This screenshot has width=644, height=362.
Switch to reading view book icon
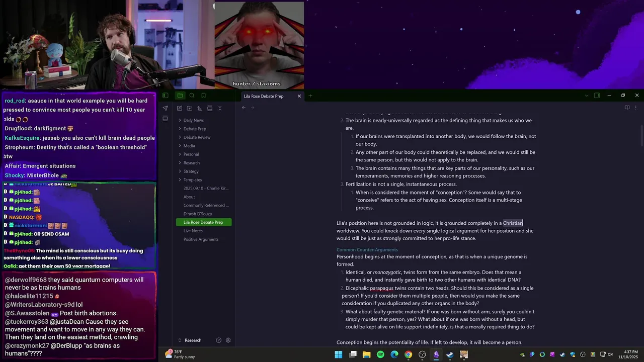[x=627, y=108]
